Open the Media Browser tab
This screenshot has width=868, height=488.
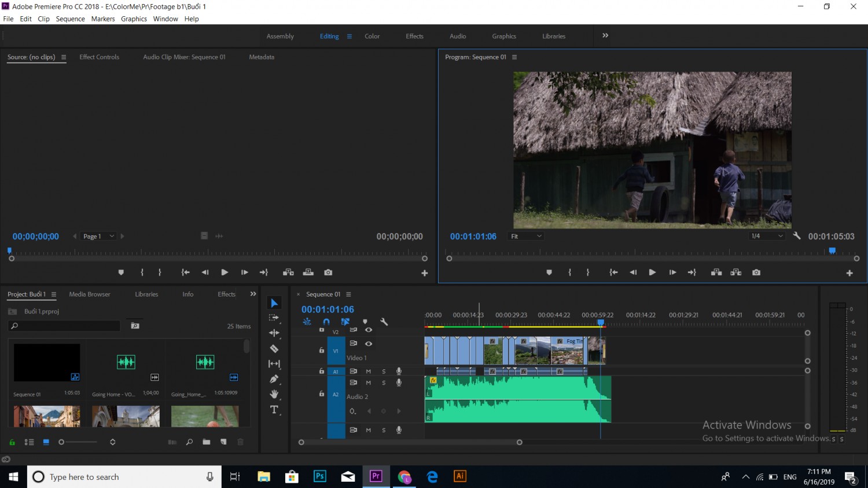click(x=90, y=294)
